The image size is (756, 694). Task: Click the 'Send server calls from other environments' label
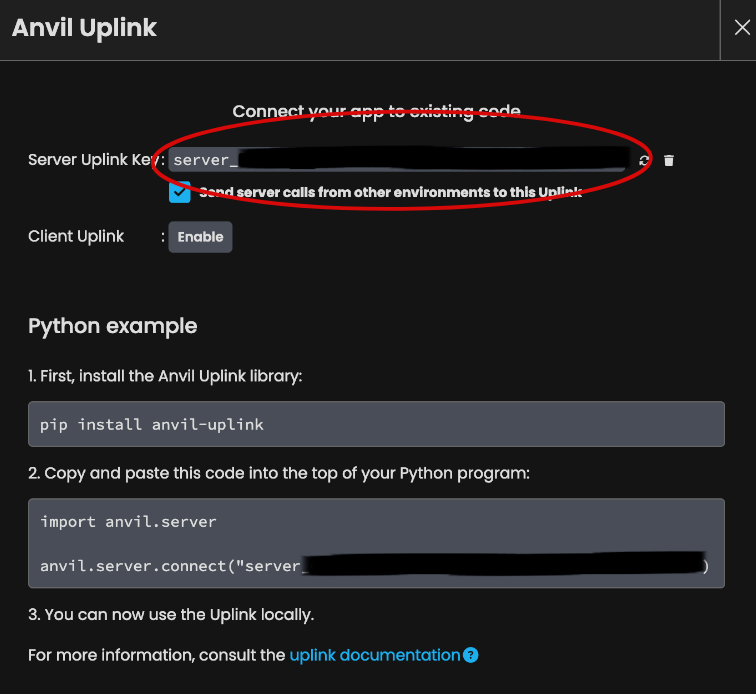pos(390,192)
